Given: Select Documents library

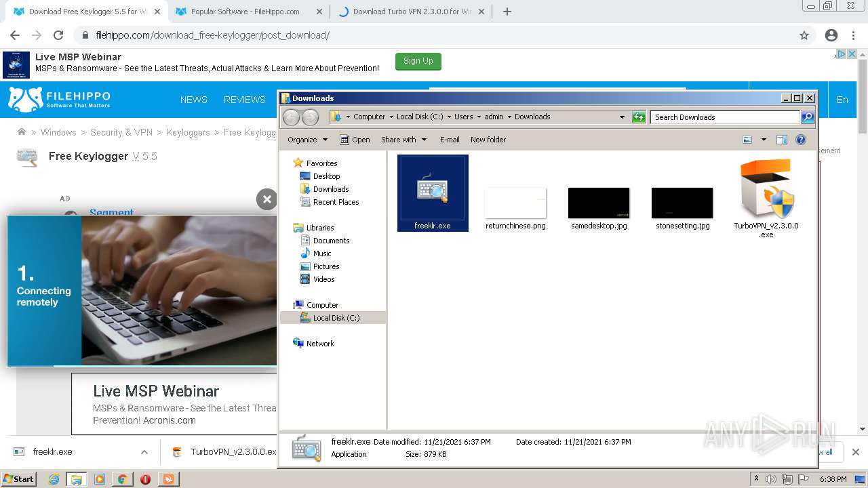Looking at the screenshot, I should point(331,241).
